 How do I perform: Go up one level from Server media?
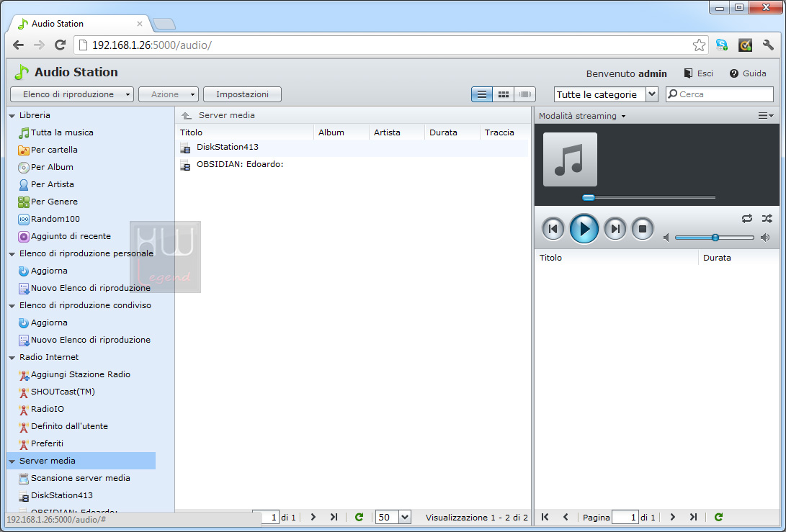(x=187, y=116)
